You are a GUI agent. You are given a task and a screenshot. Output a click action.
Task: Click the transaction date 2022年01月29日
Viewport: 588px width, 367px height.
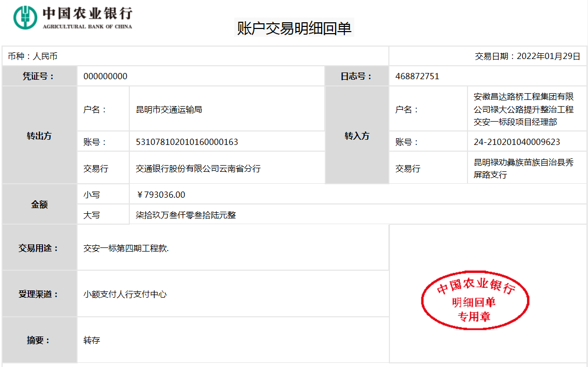527,56
